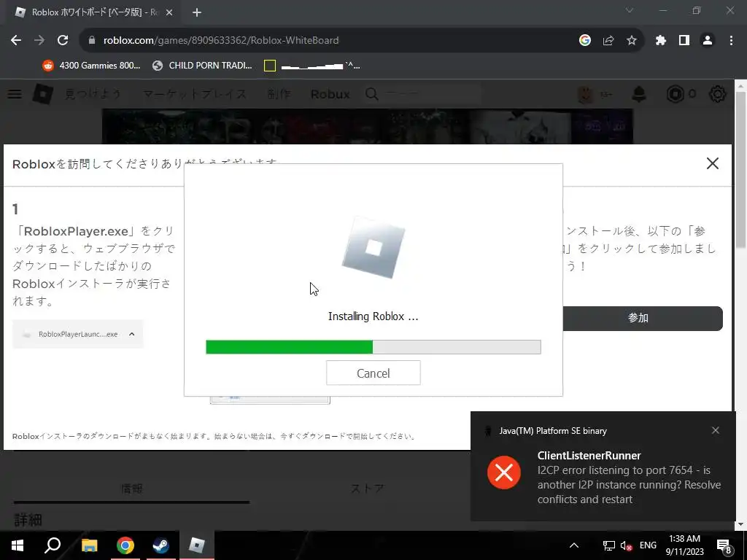Open File Explorer from taskbar
Image resolution: width=747 pixels, height=560 pixels.
coord(89,545)
